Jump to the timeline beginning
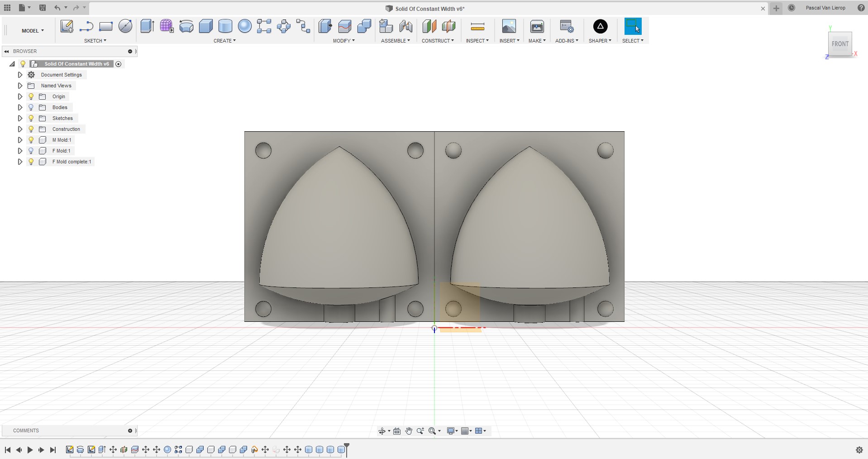The height and width of the screenshot is (459, 868). [x=8, y=450]
